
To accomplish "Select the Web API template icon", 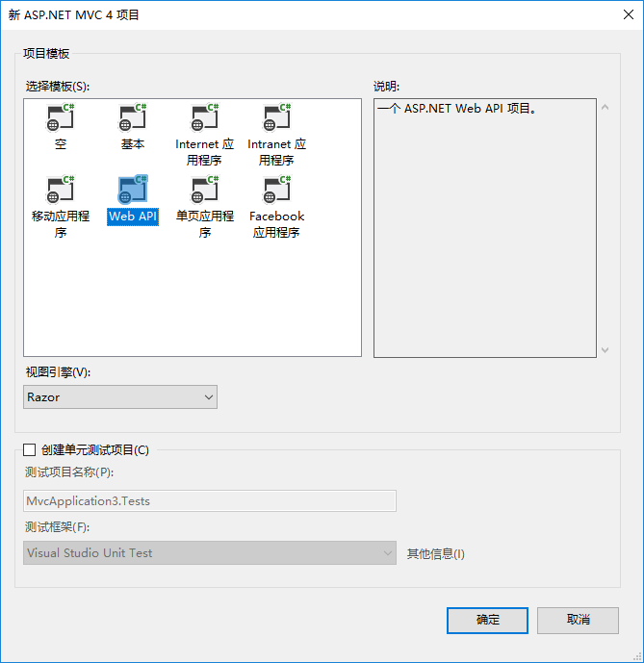I will (133, 189).
